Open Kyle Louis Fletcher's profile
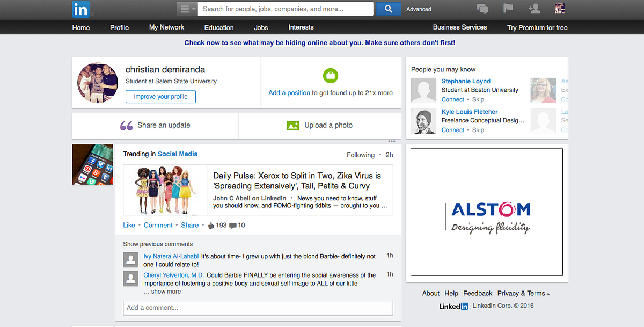The image size is (644, 327). [470, 112]
